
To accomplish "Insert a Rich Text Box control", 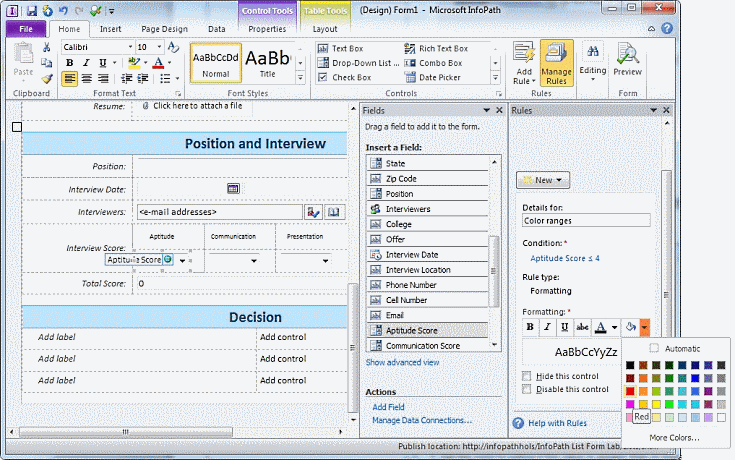I will pos(436,48).
